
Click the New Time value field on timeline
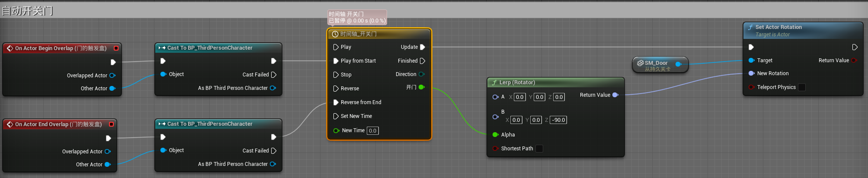point(372,130)
